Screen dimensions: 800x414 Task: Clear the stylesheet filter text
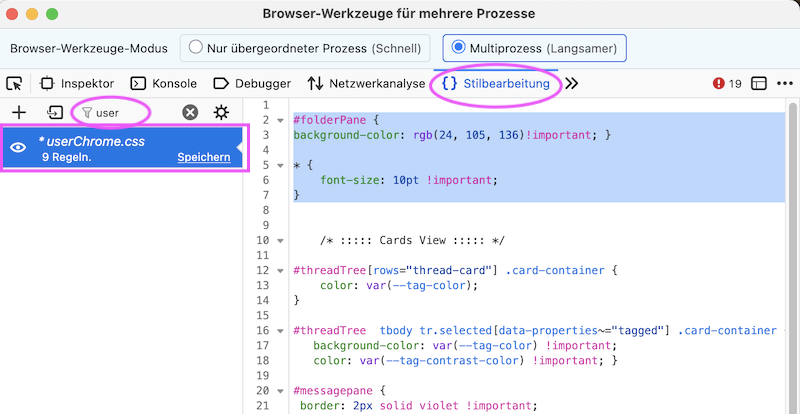(x=190, y=113)
